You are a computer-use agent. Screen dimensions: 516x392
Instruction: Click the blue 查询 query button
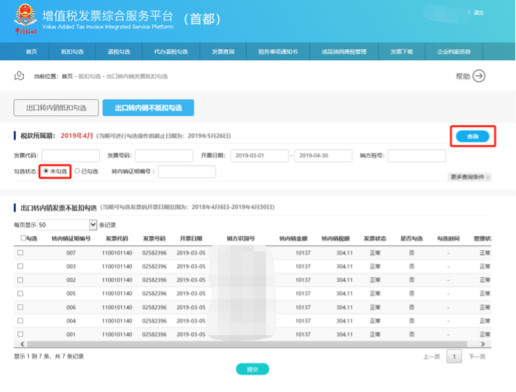tap(473, 136)
